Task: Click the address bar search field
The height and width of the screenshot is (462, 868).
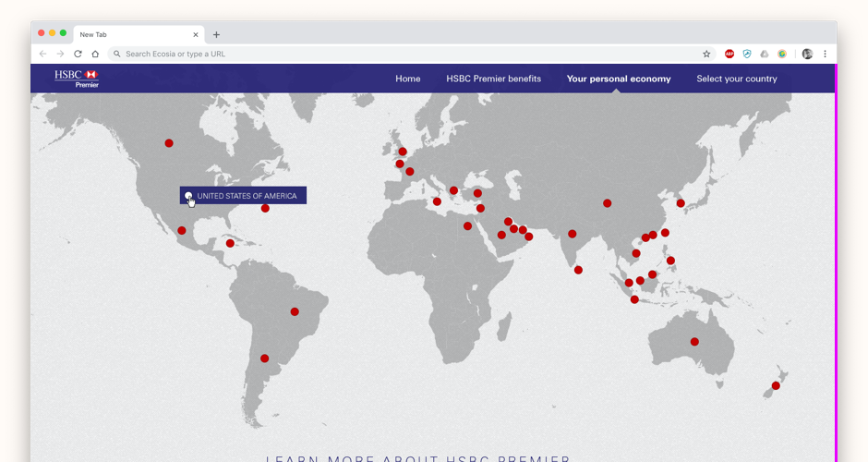Action: 406,54
